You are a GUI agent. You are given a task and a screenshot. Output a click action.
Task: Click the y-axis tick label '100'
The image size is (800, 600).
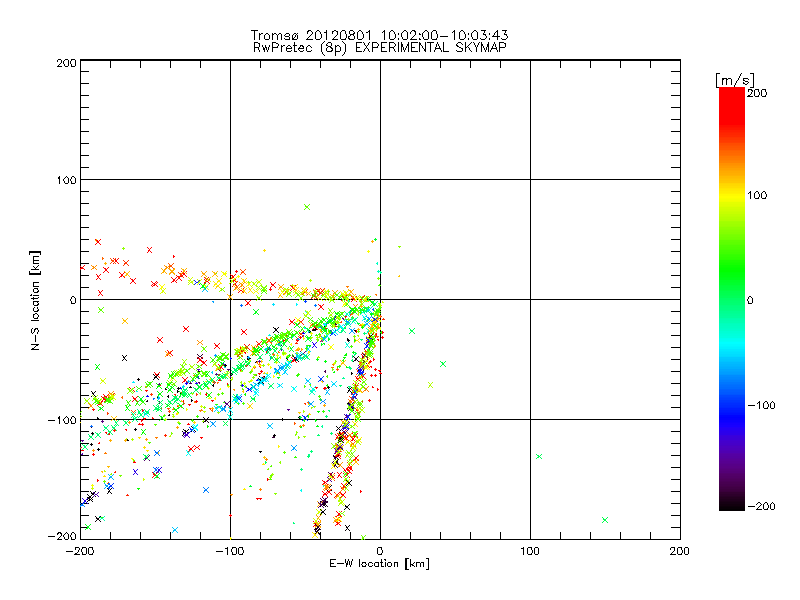pyautogui.click(x=66, y=180)
